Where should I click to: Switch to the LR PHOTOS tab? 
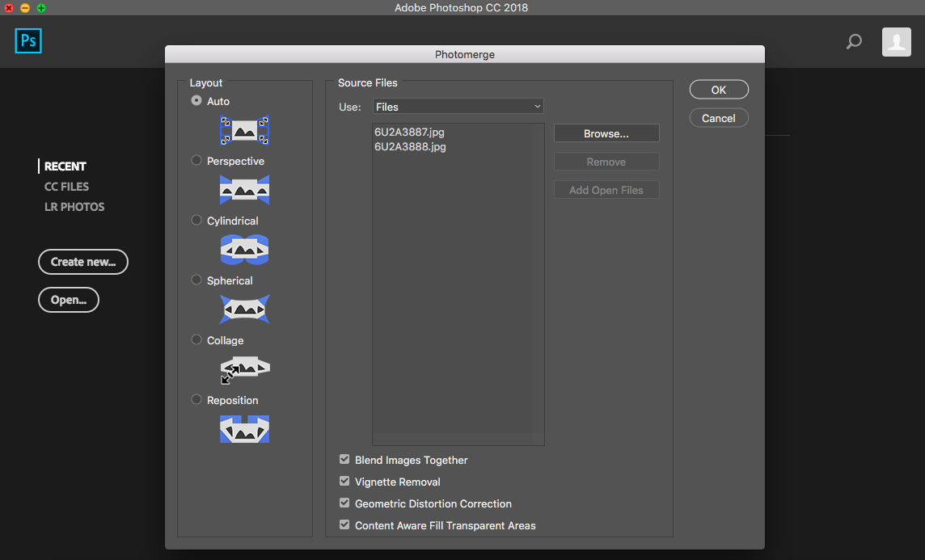click(74, 207)
